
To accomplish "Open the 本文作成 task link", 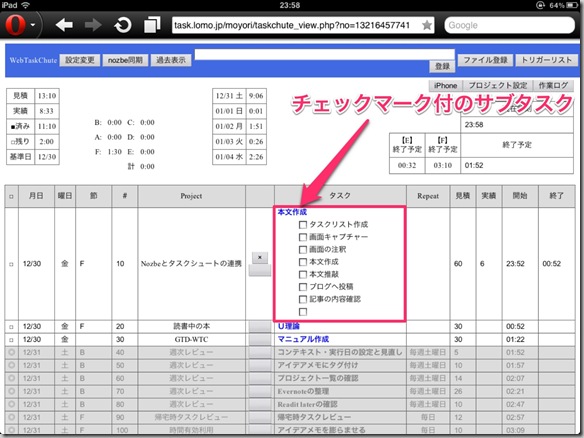I will pyautogui.click(x=292, y=212).
